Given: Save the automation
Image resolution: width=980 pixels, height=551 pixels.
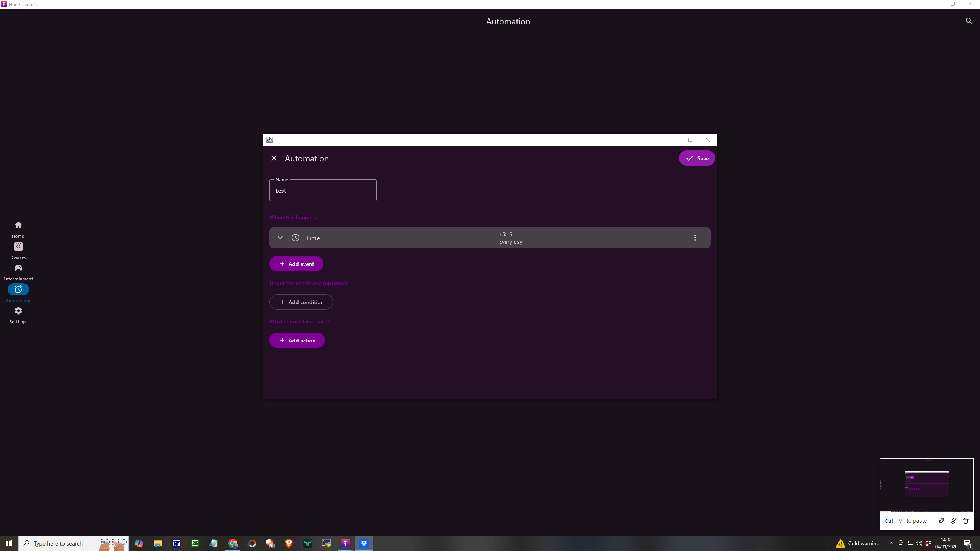Looking at the screenshot, I should (x=697, y=158).
